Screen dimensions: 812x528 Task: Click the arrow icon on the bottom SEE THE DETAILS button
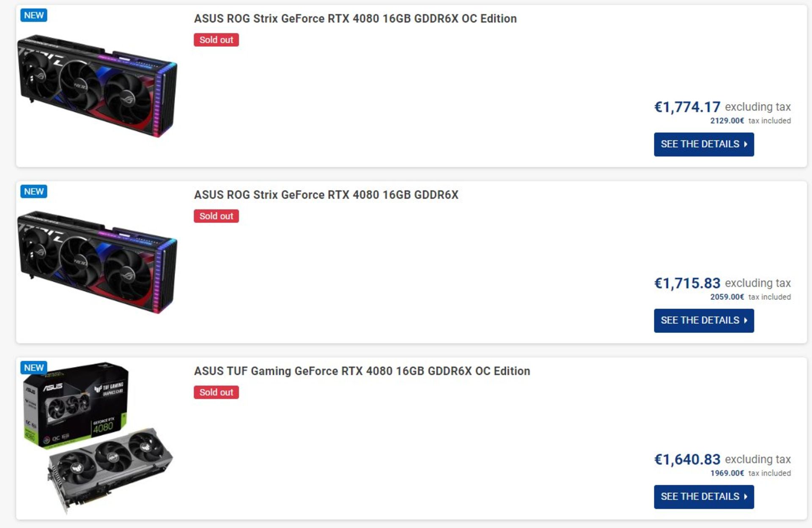(746, 497)
